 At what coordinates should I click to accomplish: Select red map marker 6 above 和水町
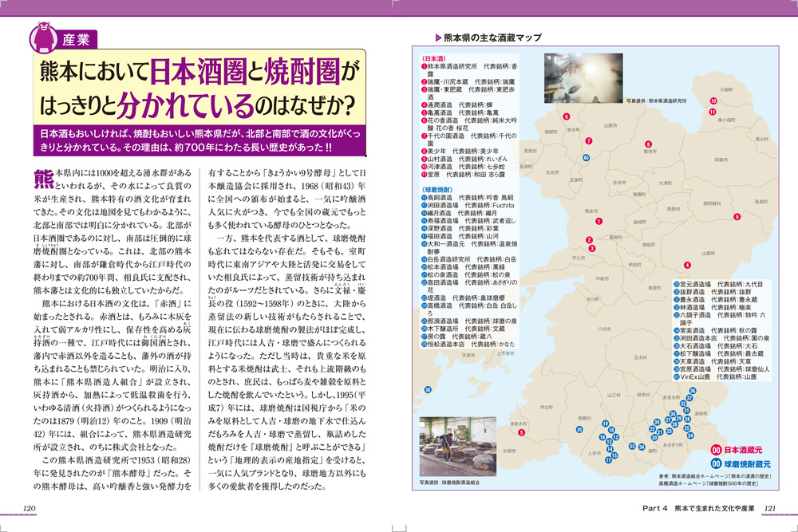coord(567,116)
